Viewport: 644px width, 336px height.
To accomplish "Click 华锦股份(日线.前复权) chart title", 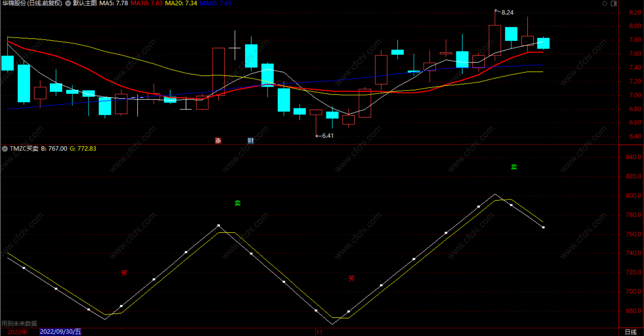I will click(x=32, y=3).
